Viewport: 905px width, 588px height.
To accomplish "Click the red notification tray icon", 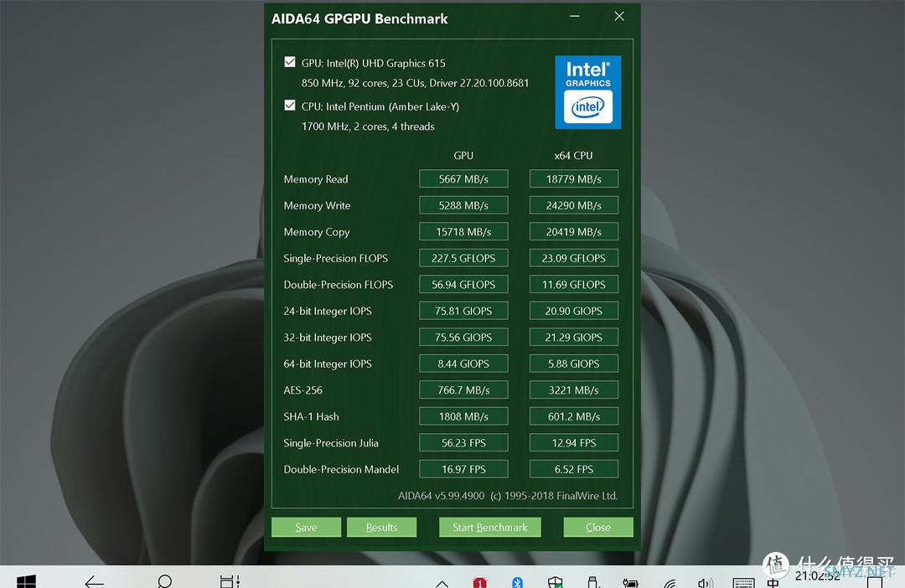I will click(479, 583).
